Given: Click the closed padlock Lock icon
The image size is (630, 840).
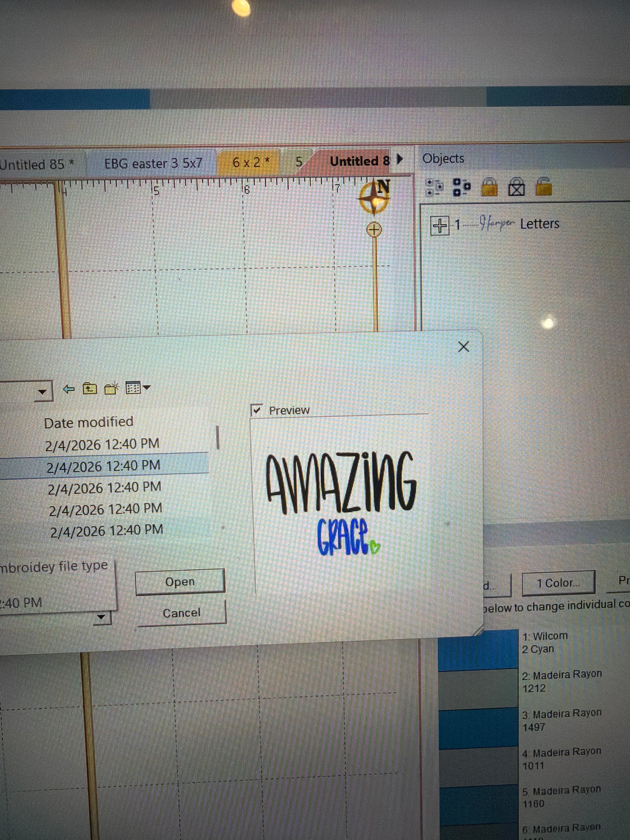Looking at the screenshot, I should pyautogui.click(x=489, y=187).
